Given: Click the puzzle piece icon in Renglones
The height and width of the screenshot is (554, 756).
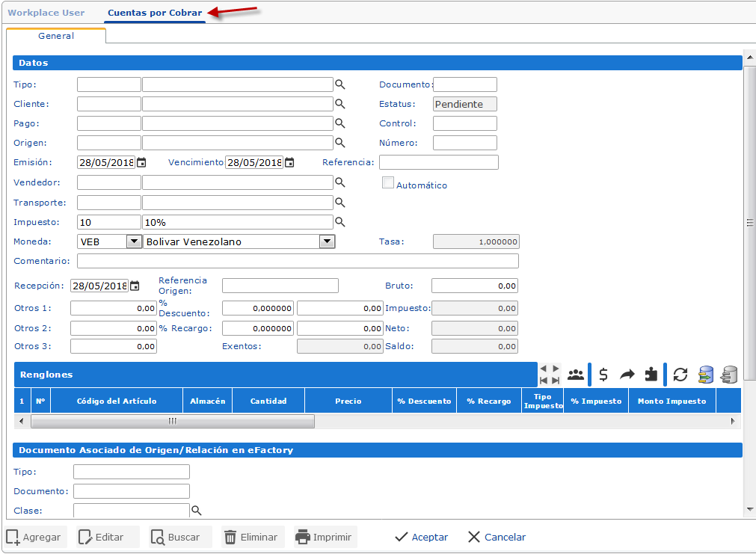Looking at the screenshot, I should click(651, 375).
